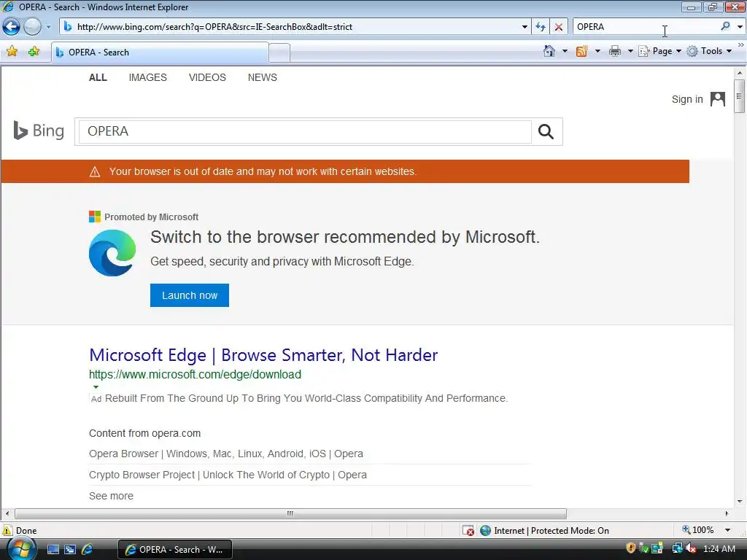747x560 pixels.
Task: Open Crypto Browser Project link
Action: coord(228,475)
